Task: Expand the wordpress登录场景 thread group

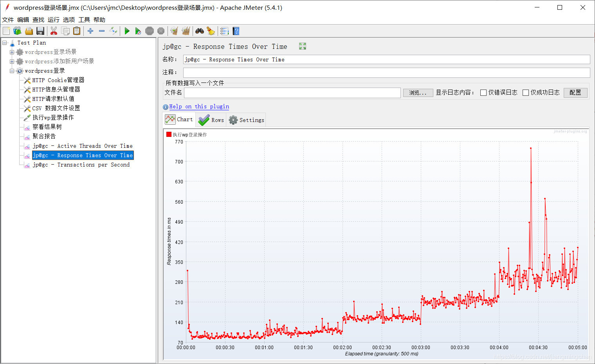Action: (12, 52)
